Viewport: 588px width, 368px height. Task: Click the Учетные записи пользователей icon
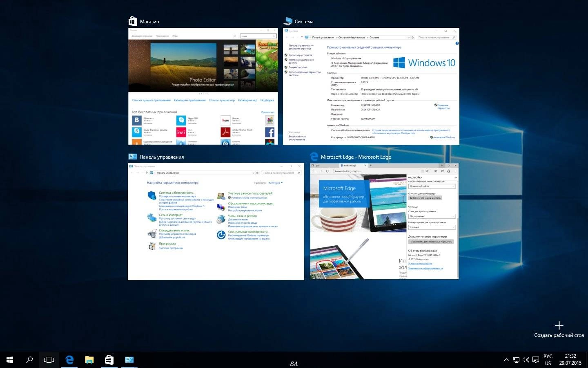coord(221,196)
